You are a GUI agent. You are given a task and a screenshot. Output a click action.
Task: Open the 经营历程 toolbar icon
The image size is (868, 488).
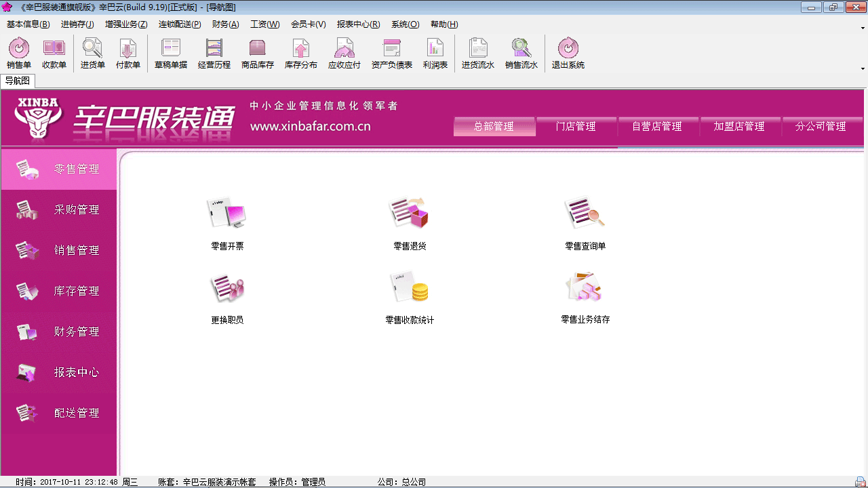(214, 54)
